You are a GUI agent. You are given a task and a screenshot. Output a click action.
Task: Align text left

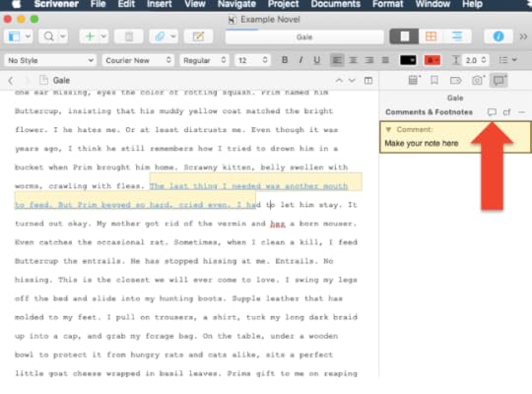[337, 60]
